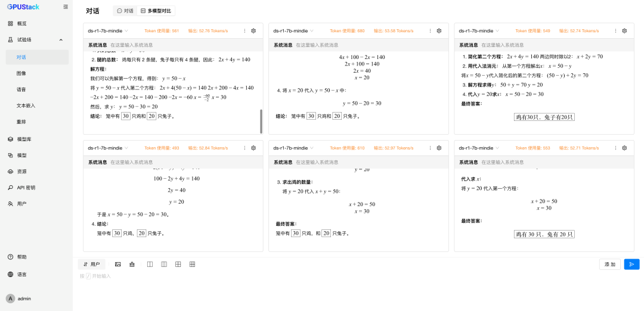Viewport: 644px width, 311px height.
Task: Switch to three-column compare layout
Action: tap(164, 264)
